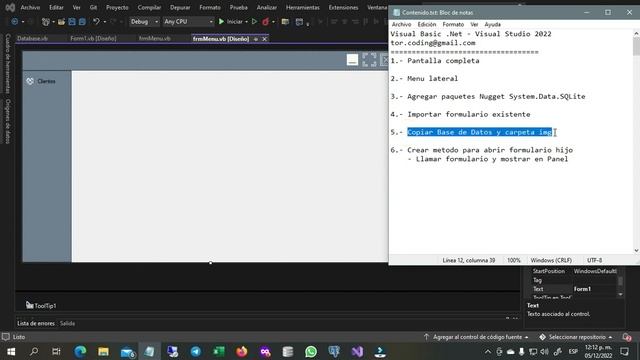Open the Lista de errores panel tab
Screen dimensions: 640x360
point(36,323)
